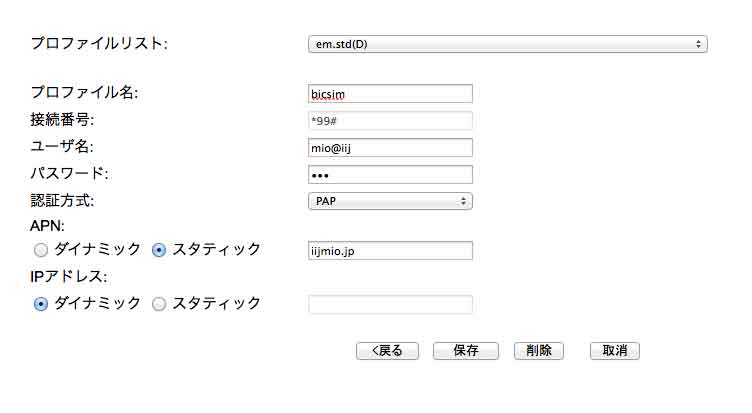Click the APN text field iijmio.jp
752x413 pixels.
[390, 250]
